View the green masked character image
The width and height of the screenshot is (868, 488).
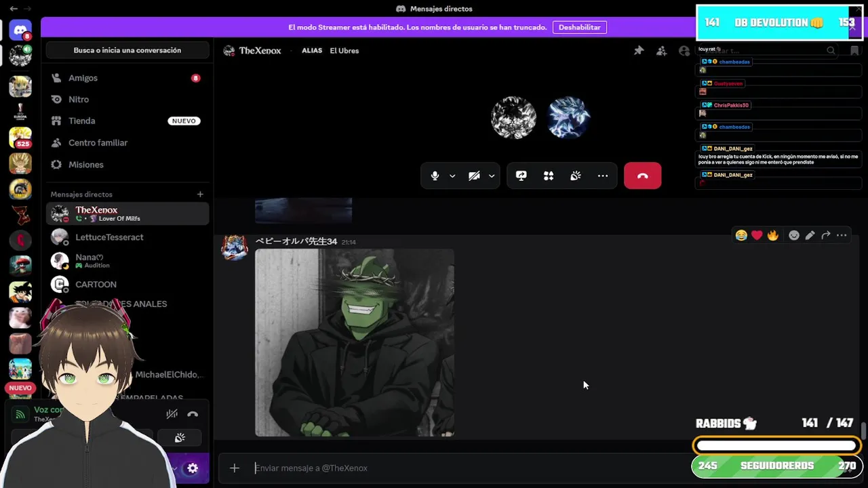pos(355,342)
